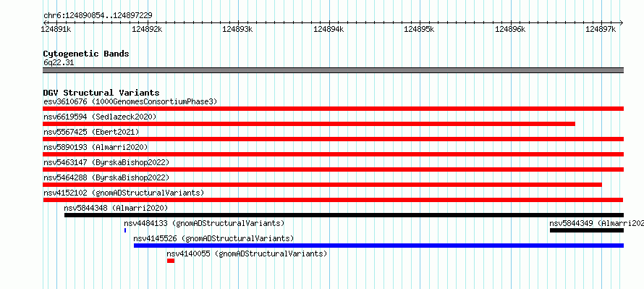Click the 124897k ruler mark
The width and height of the screenshot is (644, 289).
601,29
